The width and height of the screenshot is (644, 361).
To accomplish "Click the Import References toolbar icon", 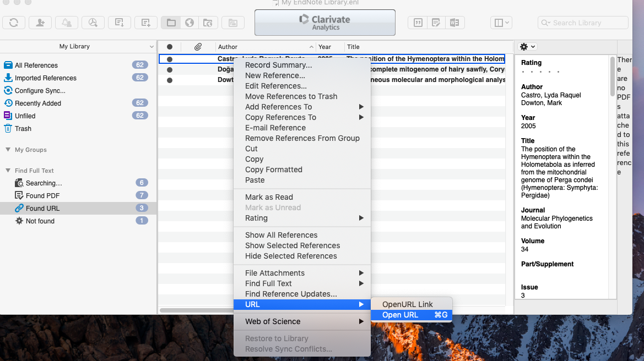I will (x=120, y=23).
